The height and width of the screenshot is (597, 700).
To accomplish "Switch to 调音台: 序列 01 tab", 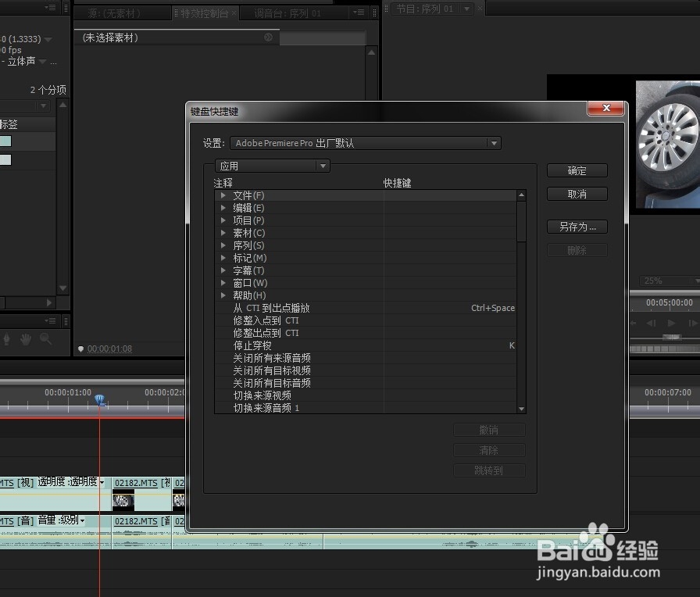I will [287, 14].
